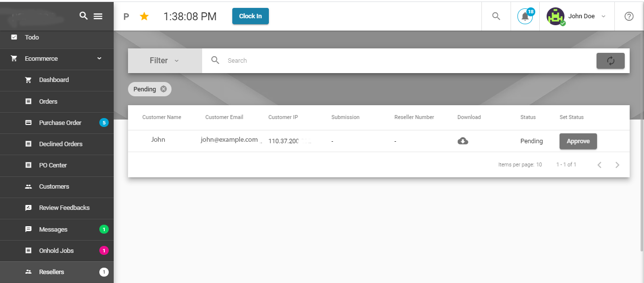Open the Filter dropdown
The width and height of the screenshot is (644, 283).
pyautogui.click(x=165, y=61)
